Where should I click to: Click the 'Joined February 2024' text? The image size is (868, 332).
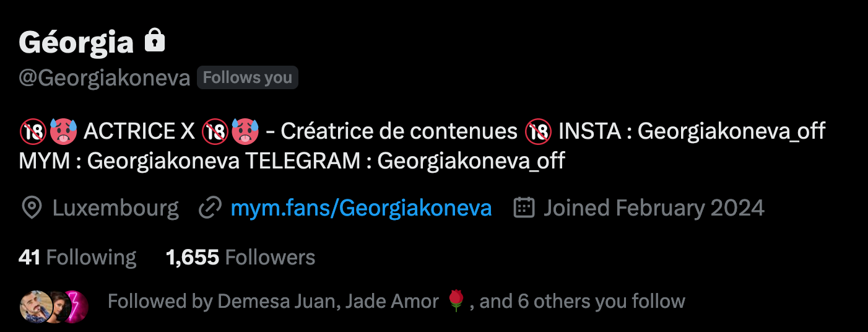coord(654,208)
